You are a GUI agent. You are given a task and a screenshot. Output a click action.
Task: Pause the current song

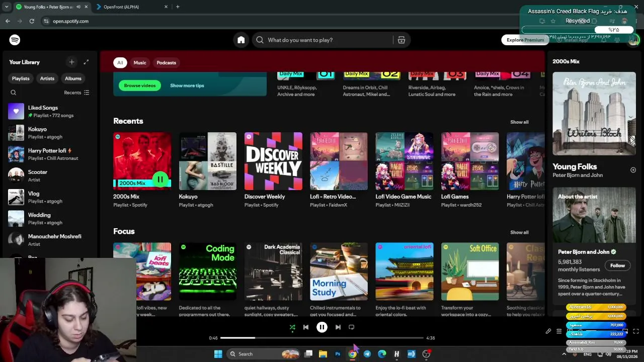coord(322,327)
